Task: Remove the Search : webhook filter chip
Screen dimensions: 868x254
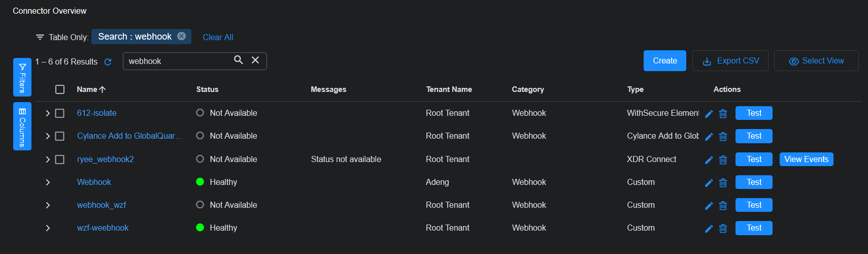Action: pyautogui.click(x=181, y=37)
